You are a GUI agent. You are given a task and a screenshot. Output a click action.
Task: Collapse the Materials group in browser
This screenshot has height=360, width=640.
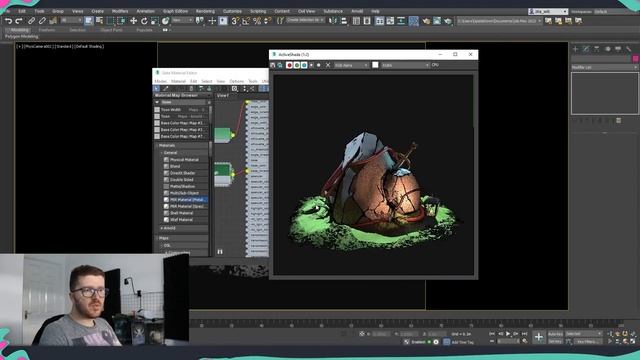[158, 145]
